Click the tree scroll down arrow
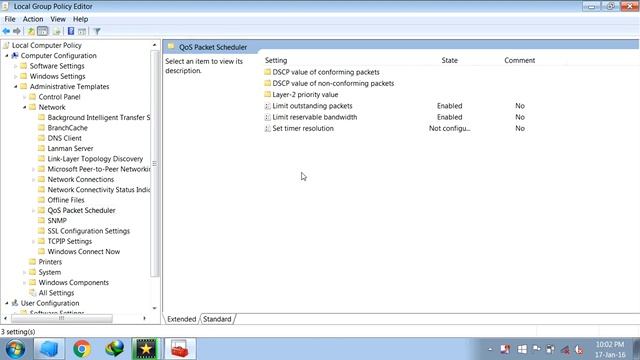640x360 pixels. [154, 309]
